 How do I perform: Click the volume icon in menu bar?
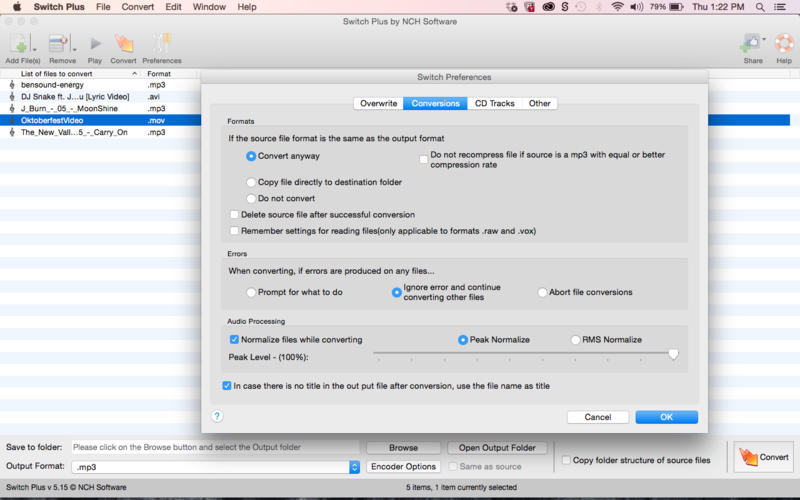click(x=636, y=7)
